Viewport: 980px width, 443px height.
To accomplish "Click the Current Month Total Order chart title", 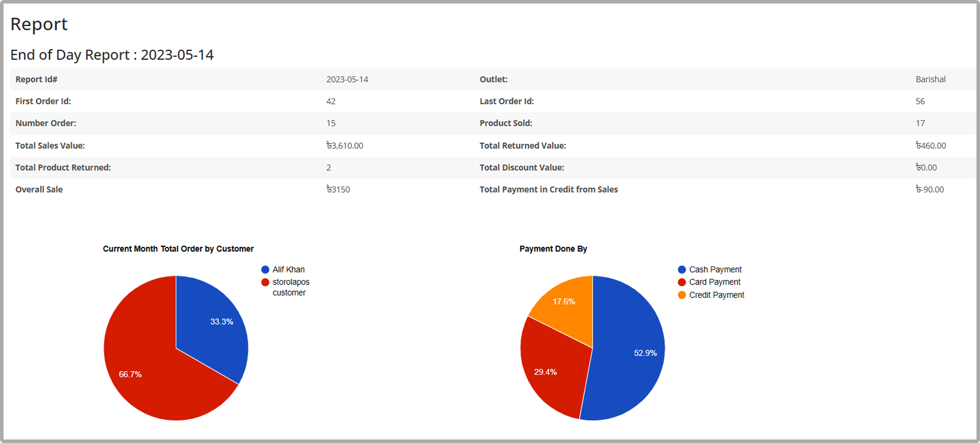I will click(178, 249).
